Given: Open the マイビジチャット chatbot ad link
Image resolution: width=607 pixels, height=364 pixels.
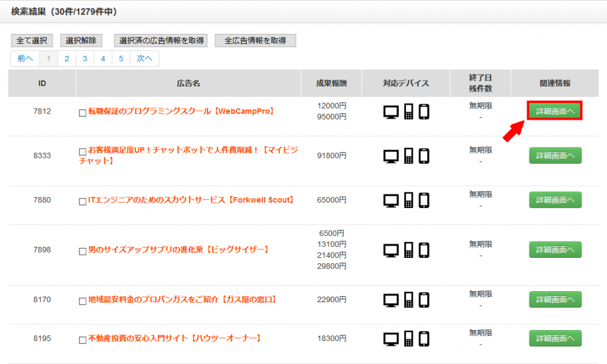Looking at the screenshot, I should point(189,155).
